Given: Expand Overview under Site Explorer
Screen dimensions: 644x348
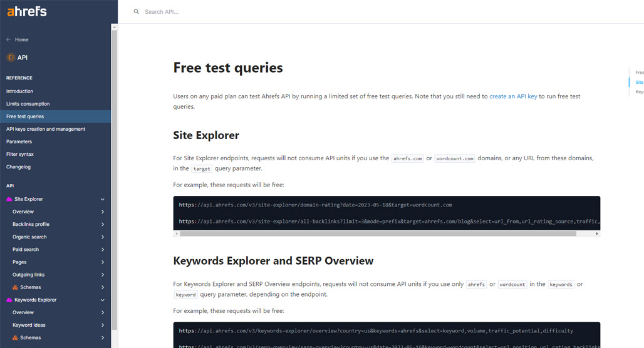Looking at the screenshot, I should coord(103,212).
